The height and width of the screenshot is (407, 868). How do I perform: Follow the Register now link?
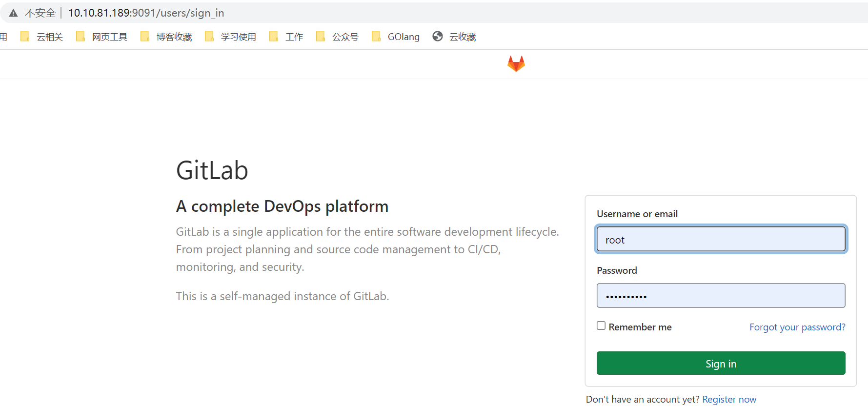(x=729, y=399)
